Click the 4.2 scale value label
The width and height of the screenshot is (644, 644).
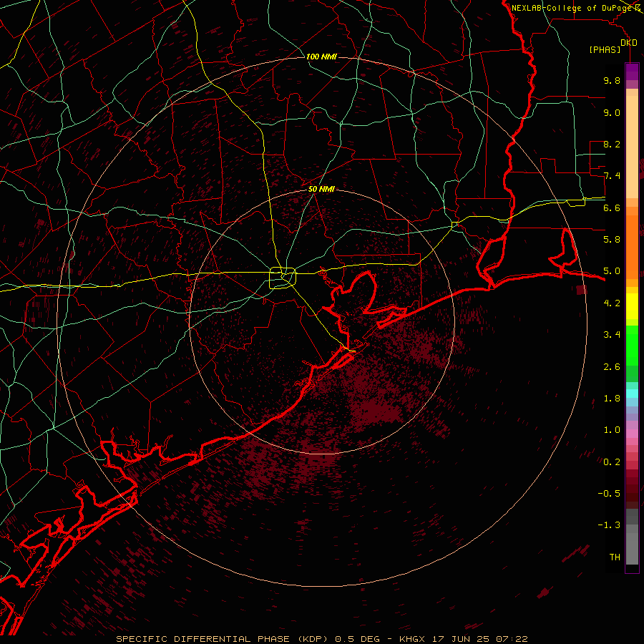[x=612, y=303]
